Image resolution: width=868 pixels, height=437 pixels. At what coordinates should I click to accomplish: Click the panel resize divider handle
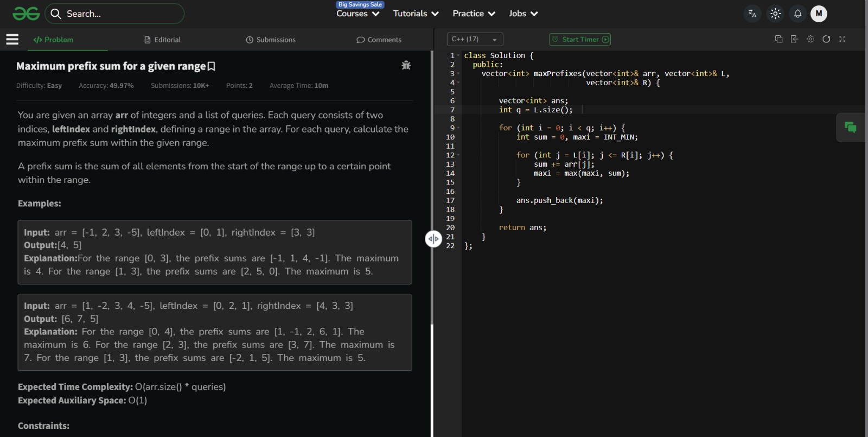pyautogui.click(x=433, y=239)
